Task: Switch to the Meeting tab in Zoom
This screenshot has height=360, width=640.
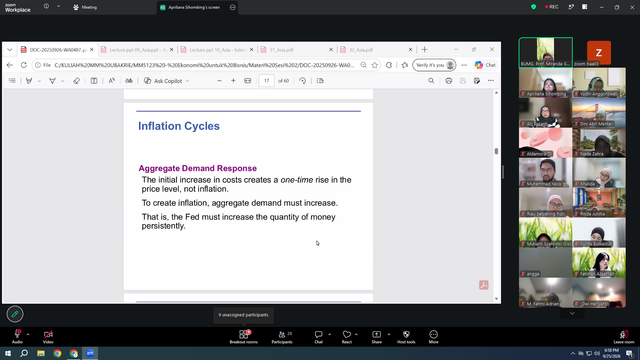Action: tap(85, 7)
